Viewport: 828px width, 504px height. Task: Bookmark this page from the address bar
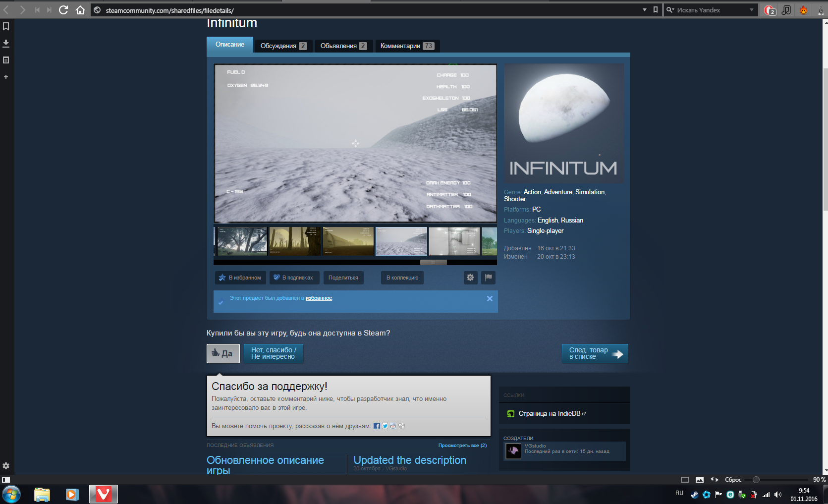[x=656, y=10]
